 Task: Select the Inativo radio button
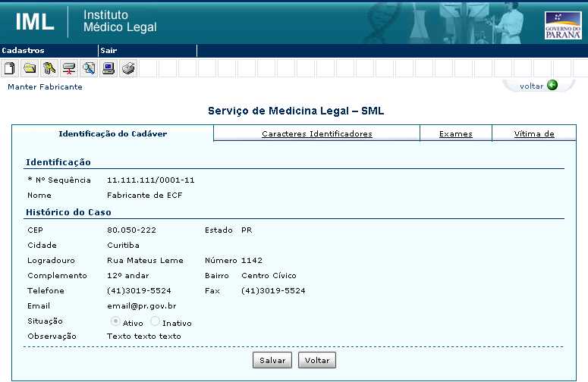[155, 322]
